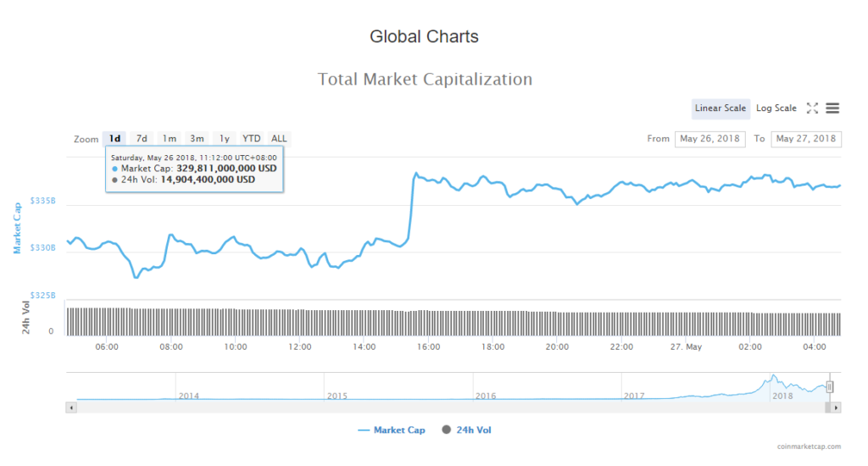Click the From date field

(709, 139)
